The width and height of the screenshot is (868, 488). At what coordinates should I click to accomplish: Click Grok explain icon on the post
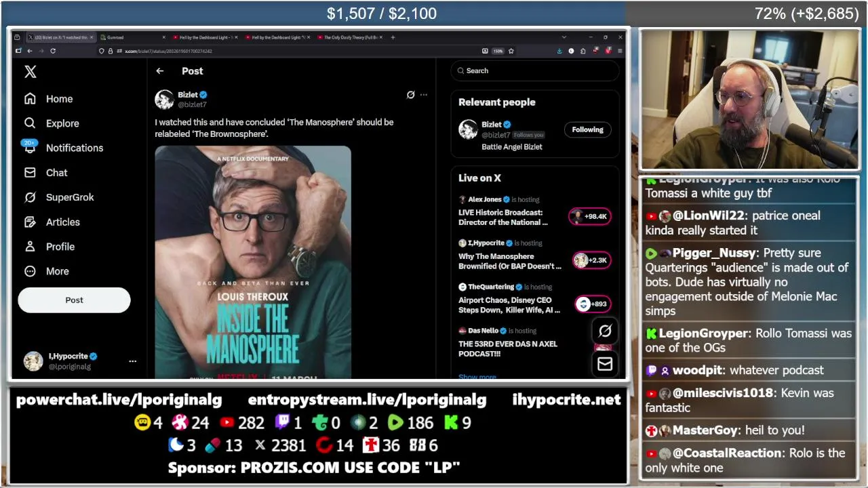click(410, 95)
